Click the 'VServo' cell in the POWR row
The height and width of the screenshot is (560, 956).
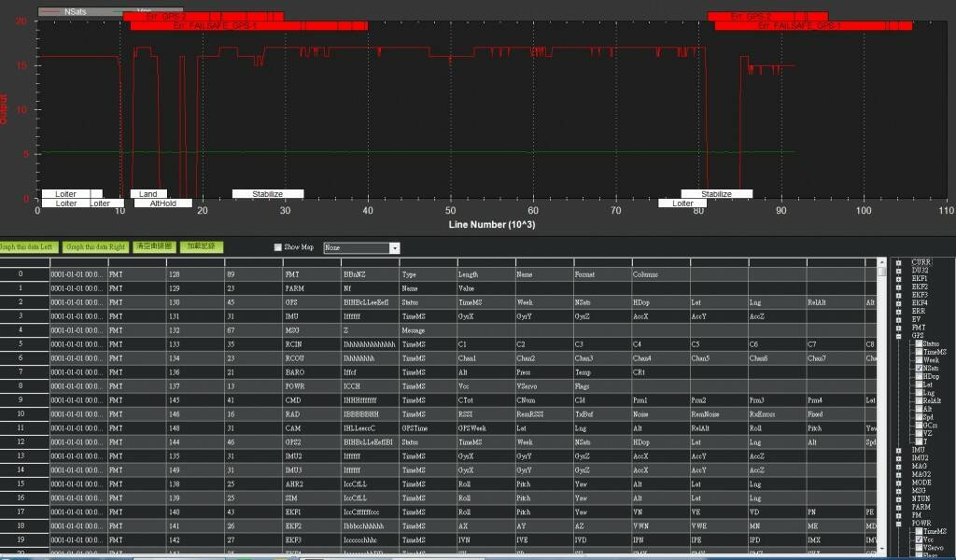544,386
